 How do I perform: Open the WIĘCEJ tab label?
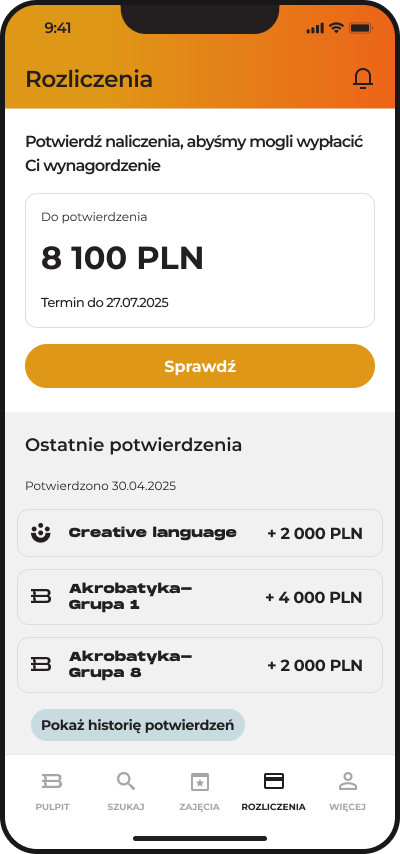tap(347, 807)
